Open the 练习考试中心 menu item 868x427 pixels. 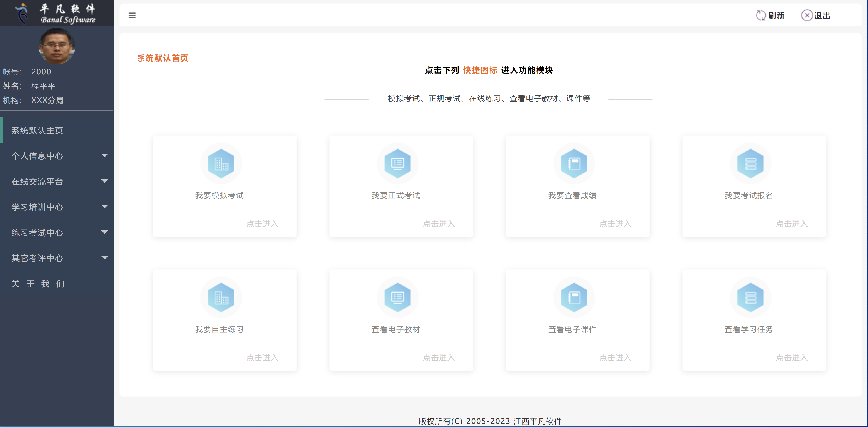pyautogui.click(x=57, y=232)
